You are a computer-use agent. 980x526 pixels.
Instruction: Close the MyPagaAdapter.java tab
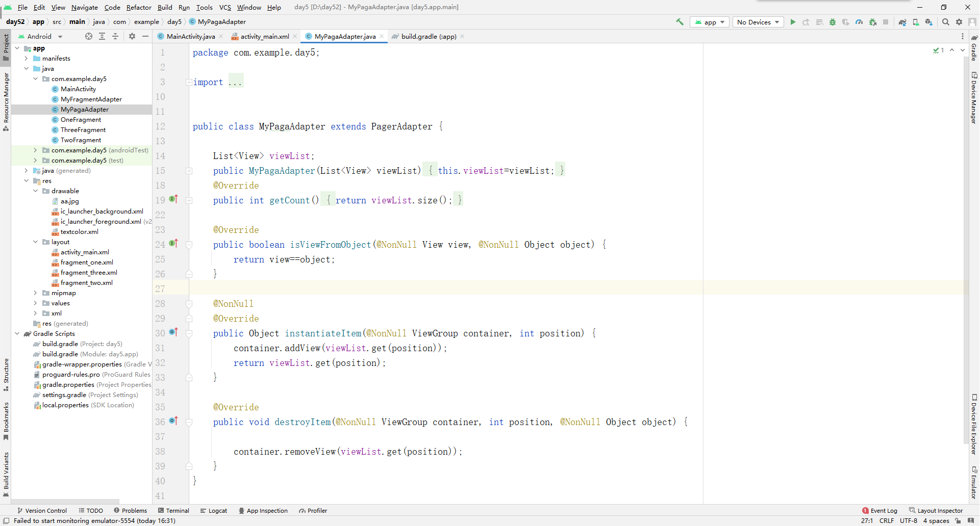pos(382,36)
